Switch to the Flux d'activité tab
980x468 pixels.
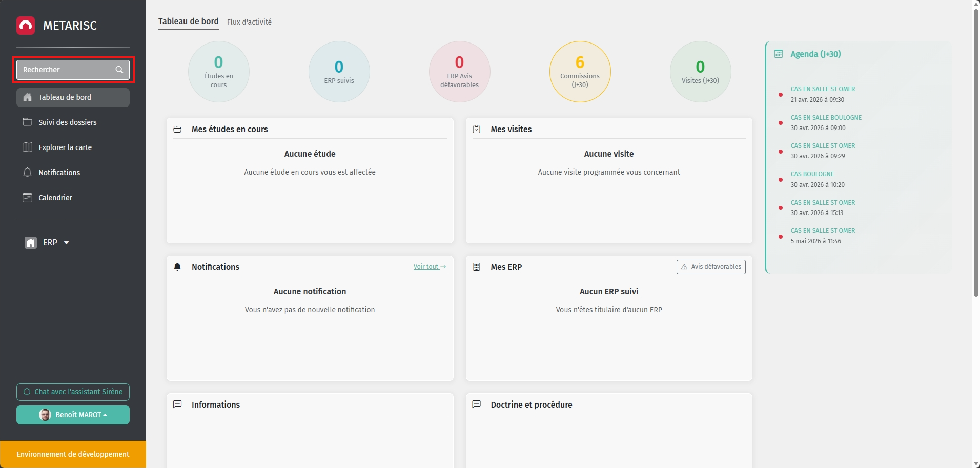[x=249, y=22]
